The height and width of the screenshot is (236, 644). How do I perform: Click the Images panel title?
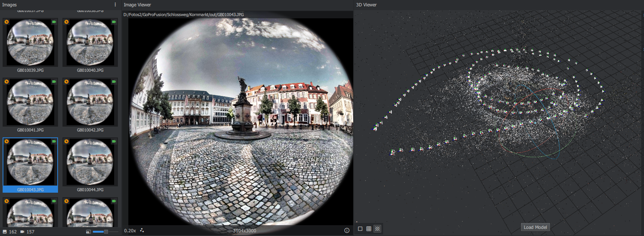coord(9,5)
